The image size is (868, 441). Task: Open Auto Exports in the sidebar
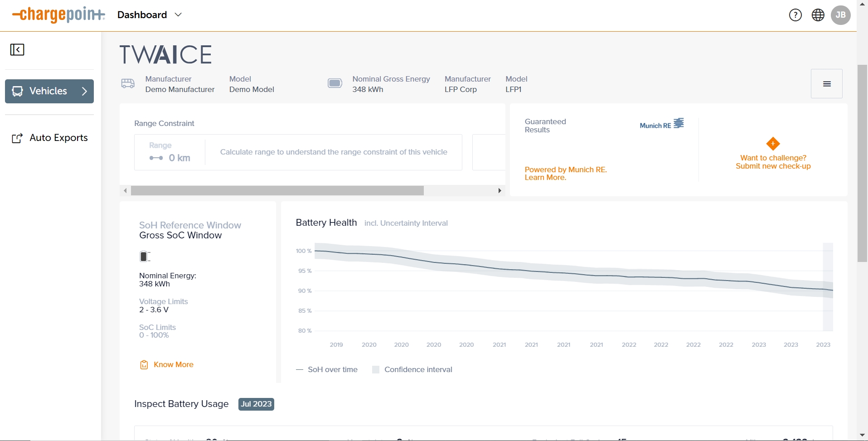49,138
